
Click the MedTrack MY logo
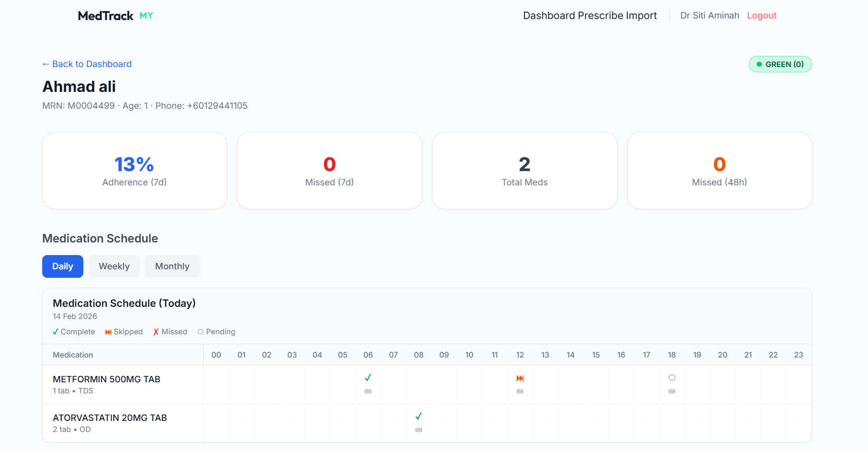click(x=115, y=16)
